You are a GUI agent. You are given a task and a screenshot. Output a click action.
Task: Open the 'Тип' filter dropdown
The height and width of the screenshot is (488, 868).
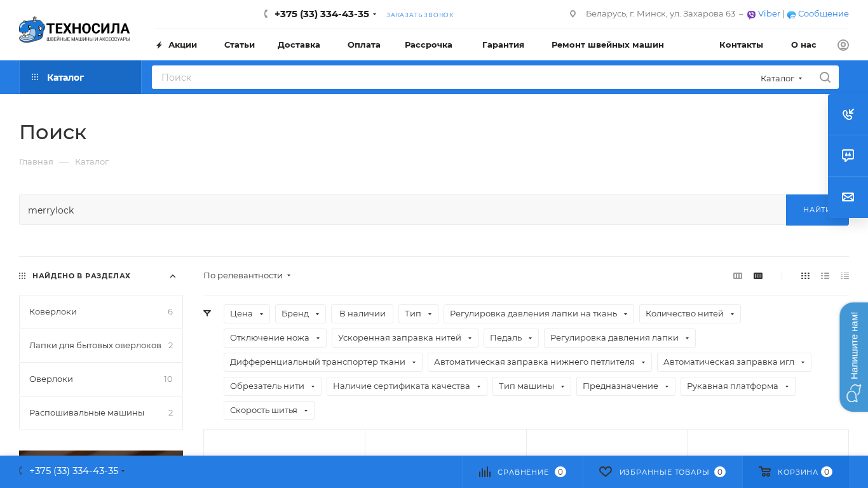[x=418, y=314]
